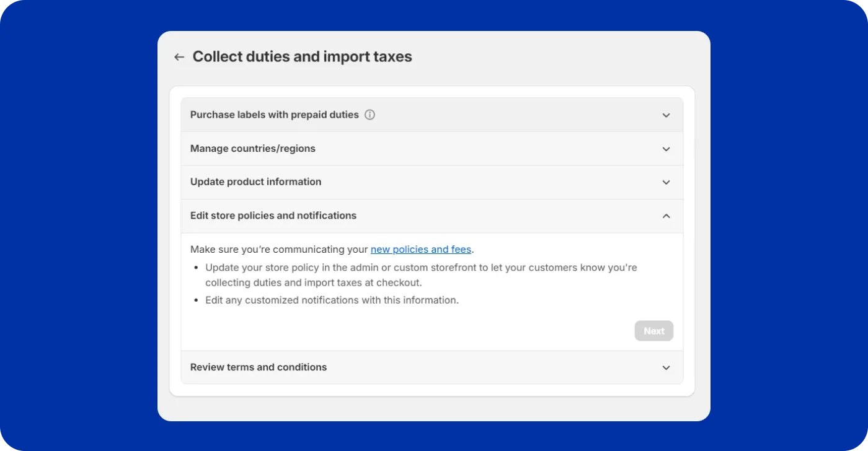Click the first bullet point marker
Image resolution: width=868 pixels, height=451 pixels.
[197, 268]
